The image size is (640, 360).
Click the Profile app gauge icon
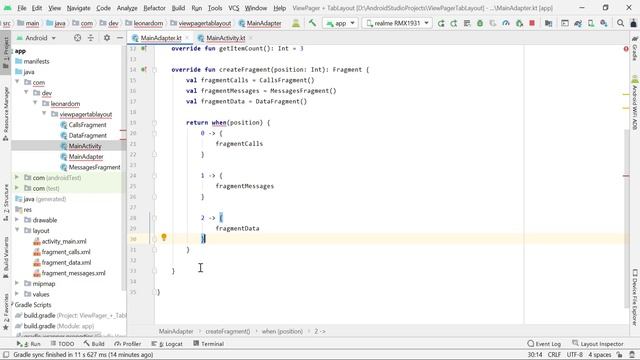point(506,23)
